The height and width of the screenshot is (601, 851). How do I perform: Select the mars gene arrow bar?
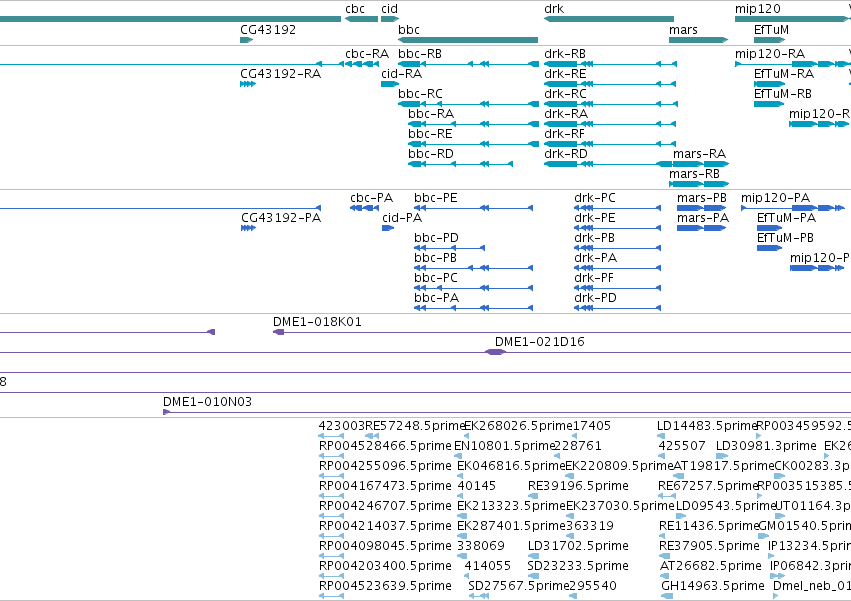click(x=698, y=40)
